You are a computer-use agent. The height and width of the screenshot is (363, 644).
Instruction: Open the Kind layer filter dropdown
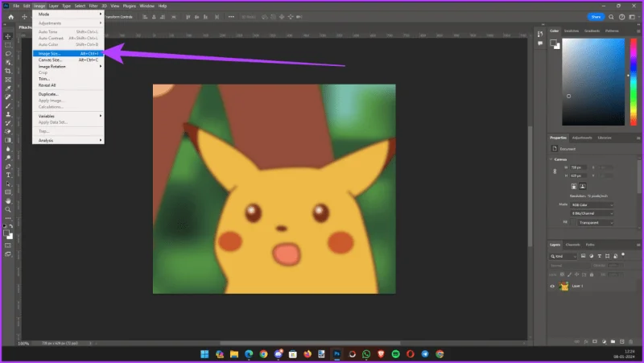563,256
